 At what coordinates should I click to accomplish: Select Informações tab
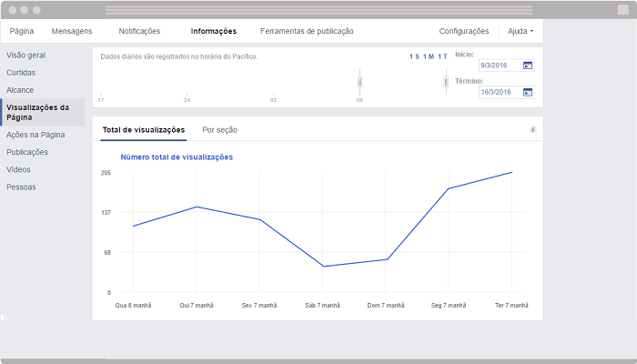point(214,31)
